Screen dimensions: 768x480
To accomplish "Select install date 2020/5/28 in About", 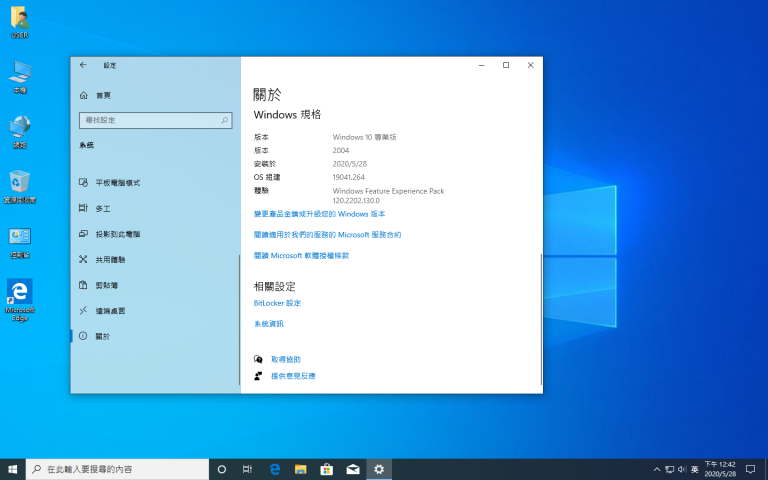I will (x=349, y=164).
